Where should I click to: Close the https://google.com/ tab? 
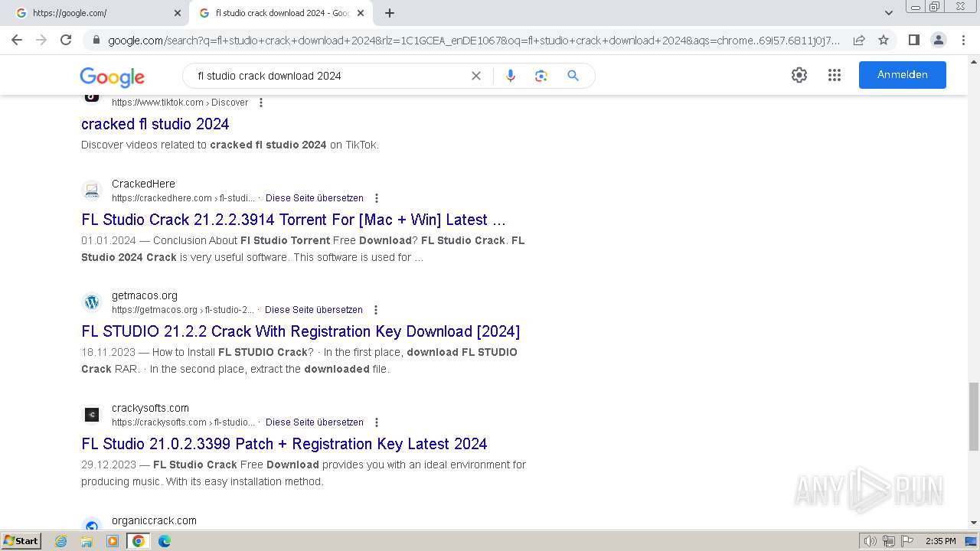coord(178,13)
